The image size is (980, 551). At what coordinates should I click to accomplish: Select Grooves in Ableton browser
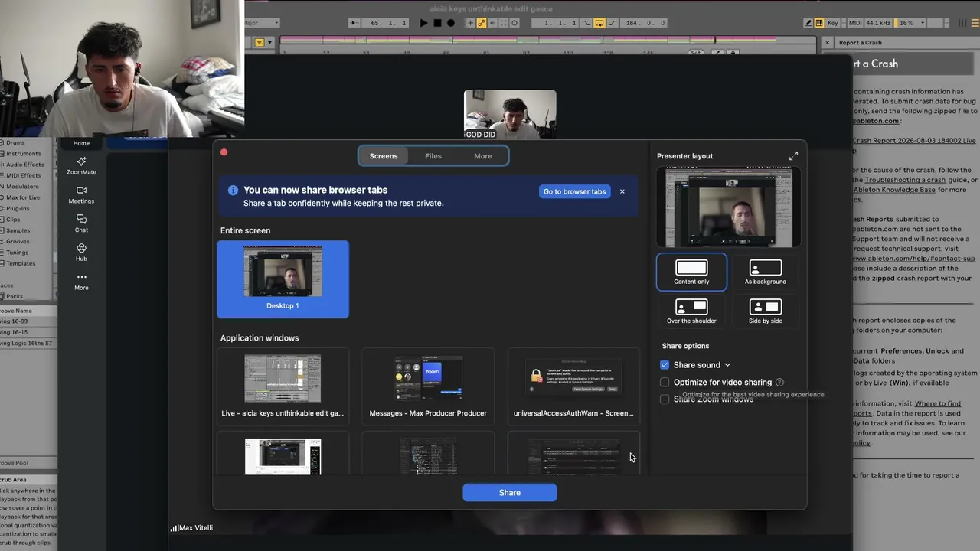coord(18,241)
